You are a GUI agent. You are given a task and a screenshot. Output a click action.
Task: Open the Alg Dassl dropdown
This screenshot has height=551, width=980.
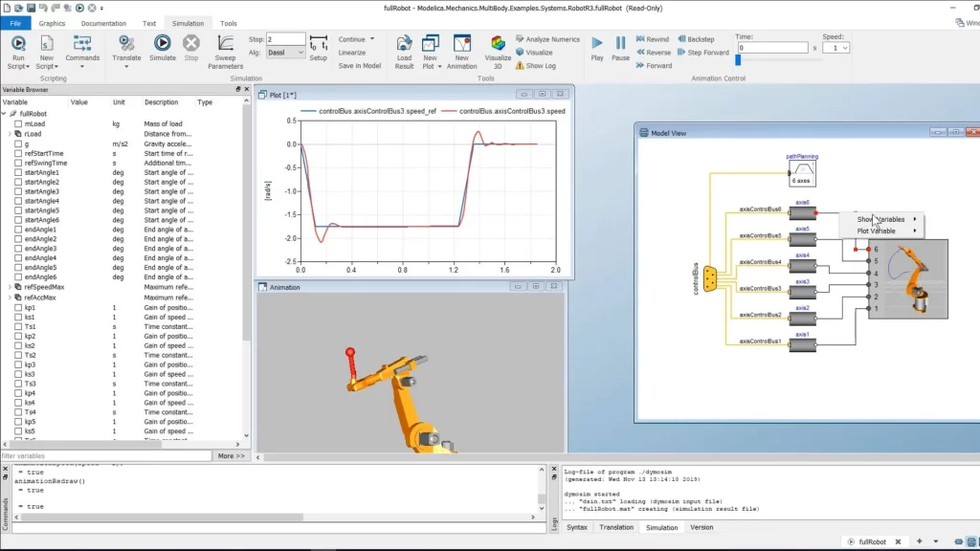click(x=285, y=53)
